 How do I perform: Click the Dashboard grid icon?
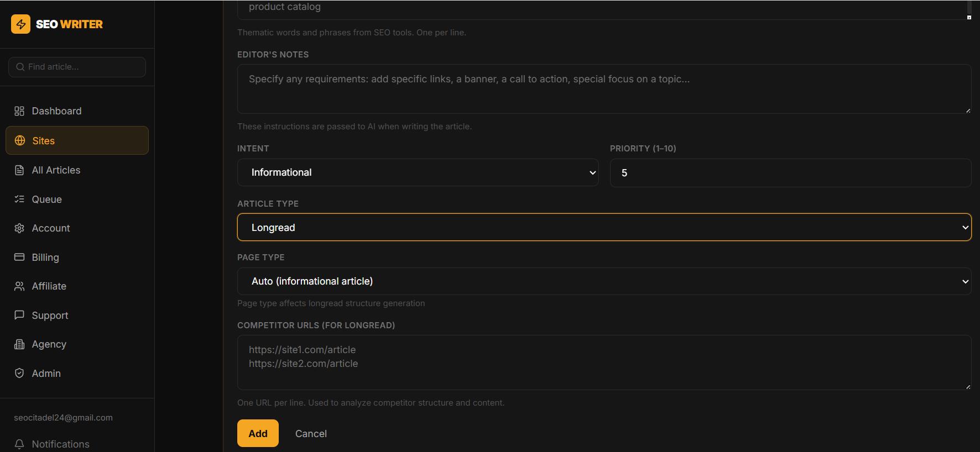[19, 111]
